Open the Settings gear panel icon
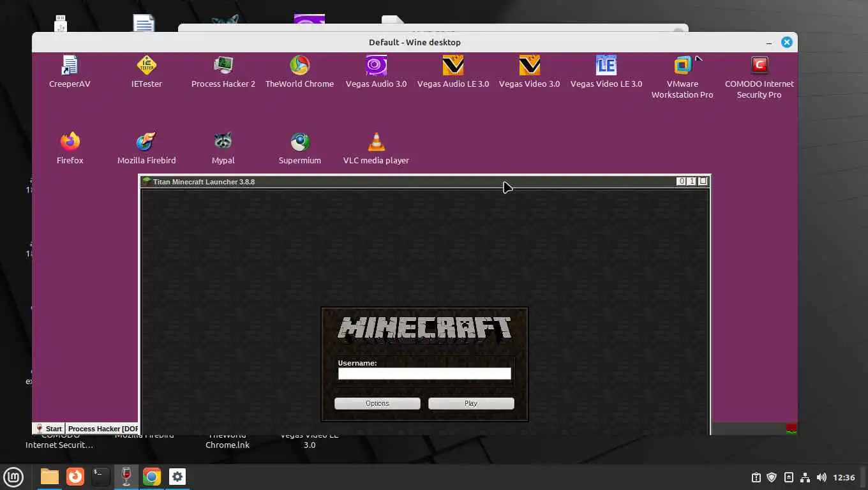The image size is (868, 490). [x=177, y=477]
